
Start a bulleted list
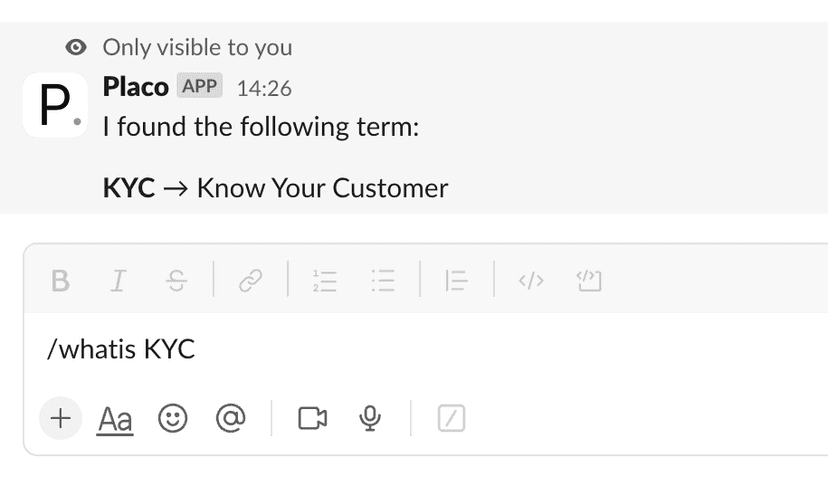click(x=383, y=281)
